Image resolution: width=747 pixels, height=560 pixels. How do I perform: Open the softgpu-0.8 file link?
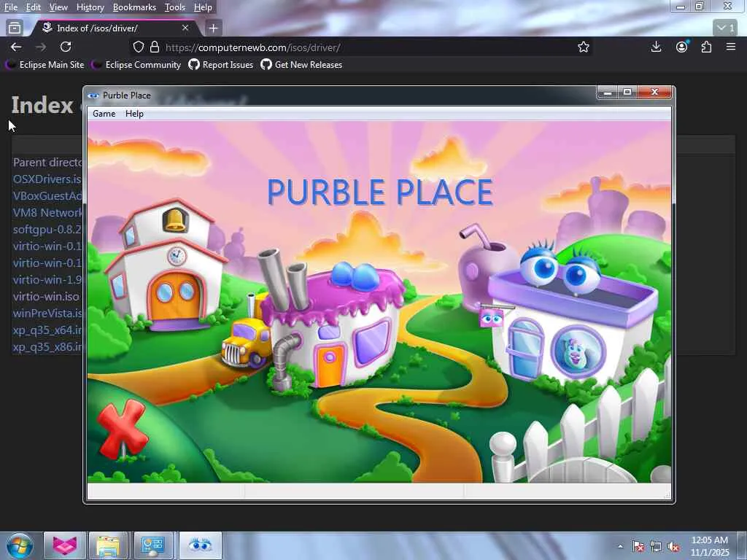point(47,229)
